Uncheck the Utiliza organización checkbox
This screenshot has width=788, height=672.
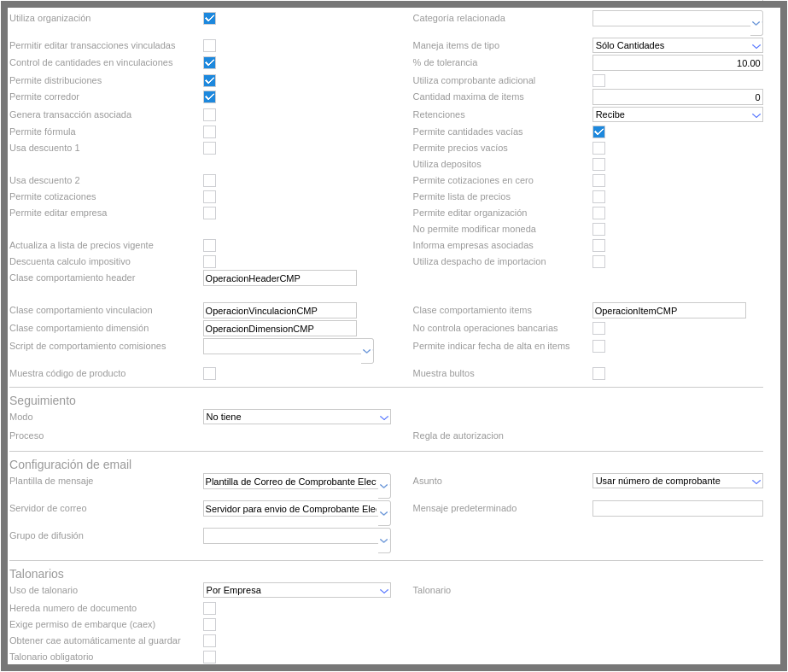click(x=209, y=18)
